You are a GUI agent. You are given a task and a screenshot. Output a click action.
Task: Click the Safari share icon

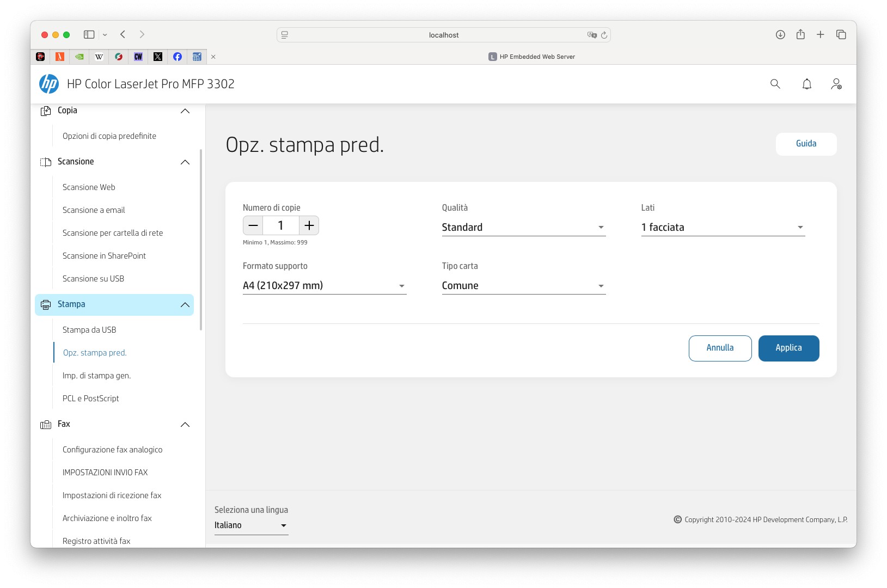point(800,34)
